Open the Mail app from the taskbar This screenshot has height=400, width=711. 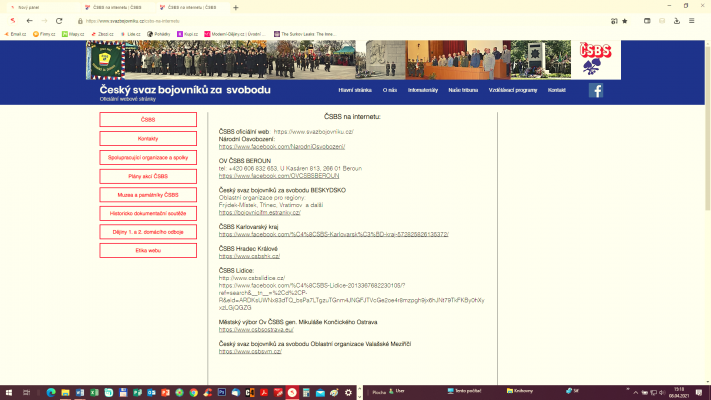coord(320,393)
